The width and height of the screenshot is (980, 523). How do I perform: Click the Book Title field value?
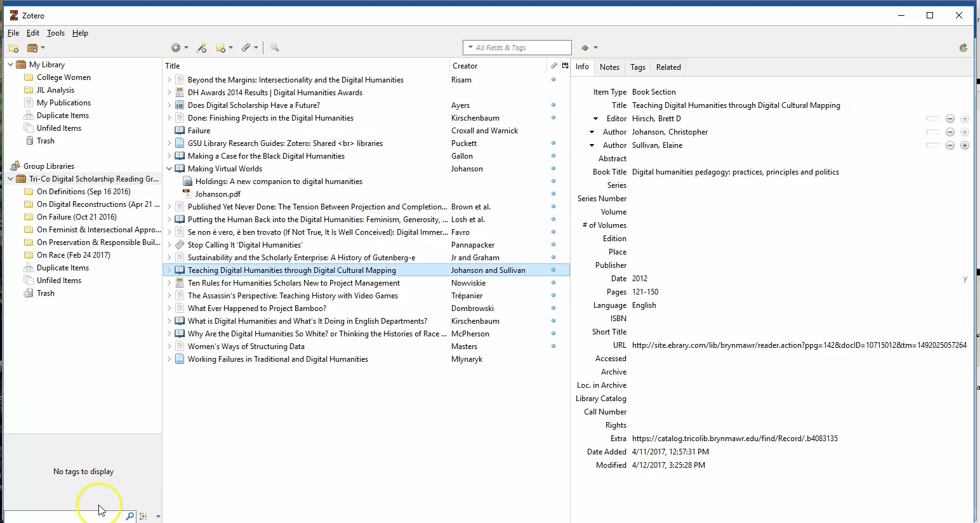click(736, 172)
